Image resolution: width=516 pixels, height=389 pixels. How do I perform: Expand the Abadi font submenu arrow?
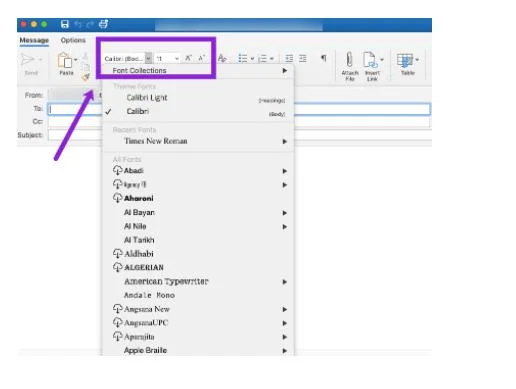click(284, 171)
